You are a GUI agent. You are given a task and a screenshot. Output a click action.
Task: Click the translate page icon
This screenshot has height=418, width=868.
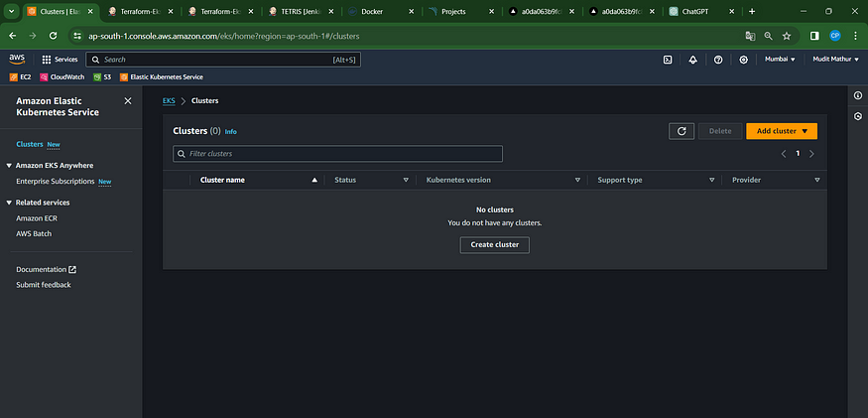[x=750, y=36]
